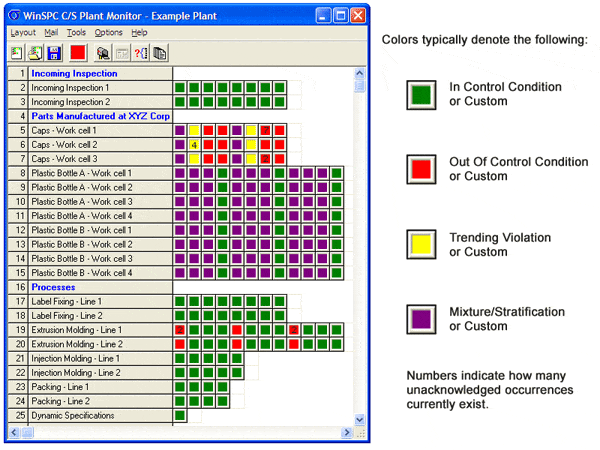The image size is (600, 450).
Task: Select the Packing - Line 2 row label
Action: coord(100,401)
